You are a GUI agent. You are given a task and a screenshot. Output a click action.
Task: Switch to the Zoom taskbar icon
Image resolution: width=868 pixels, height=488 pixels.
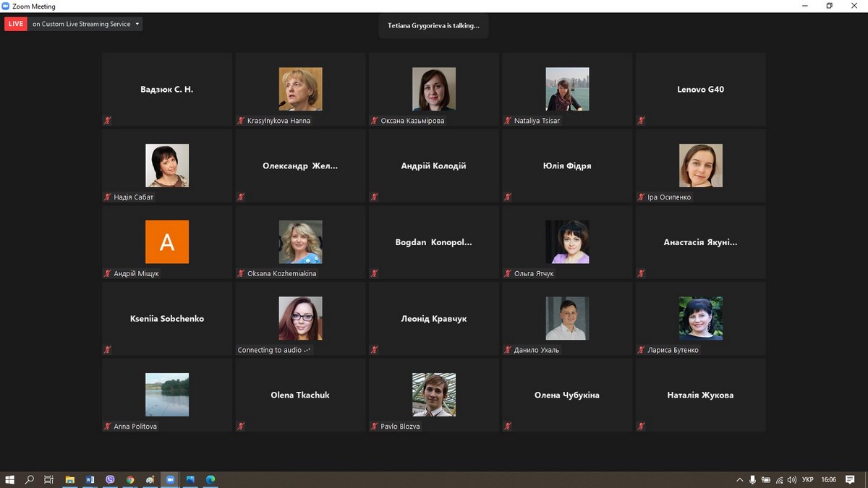pos(171,479)
